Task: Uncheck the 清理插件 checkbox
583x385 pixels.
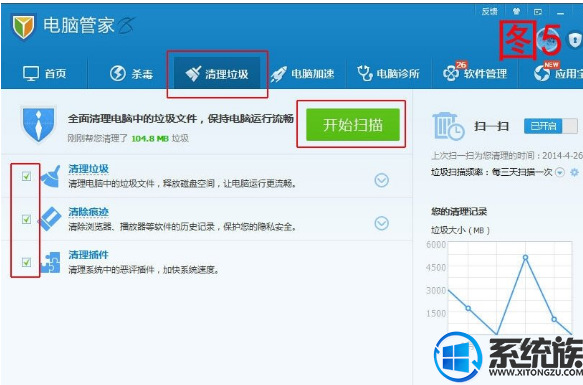Action: (26, 262)
